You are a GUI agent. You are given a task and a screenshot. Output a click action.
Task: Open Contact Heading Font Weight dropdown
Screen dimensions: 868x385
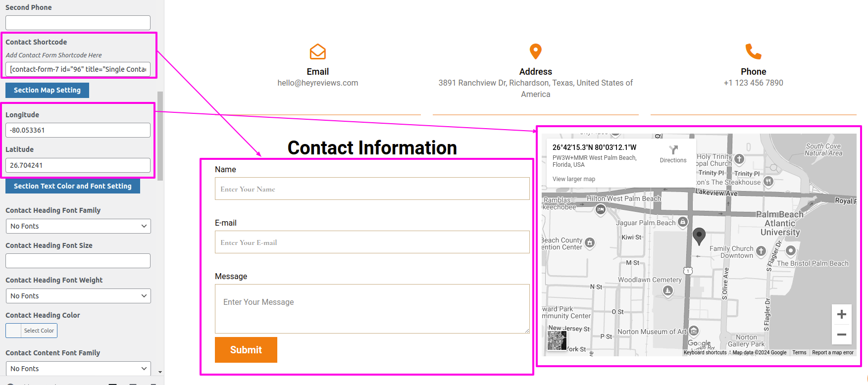click(x=78, y=296)
